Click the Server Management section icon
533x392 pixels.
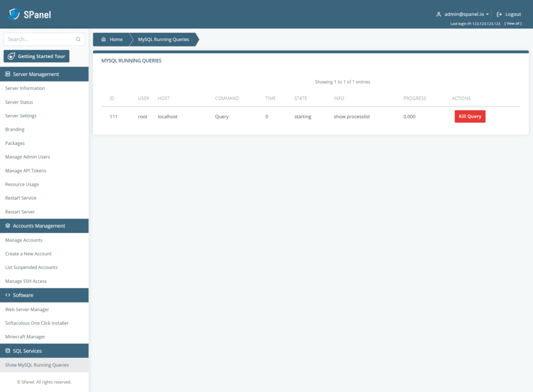point(7,74)
